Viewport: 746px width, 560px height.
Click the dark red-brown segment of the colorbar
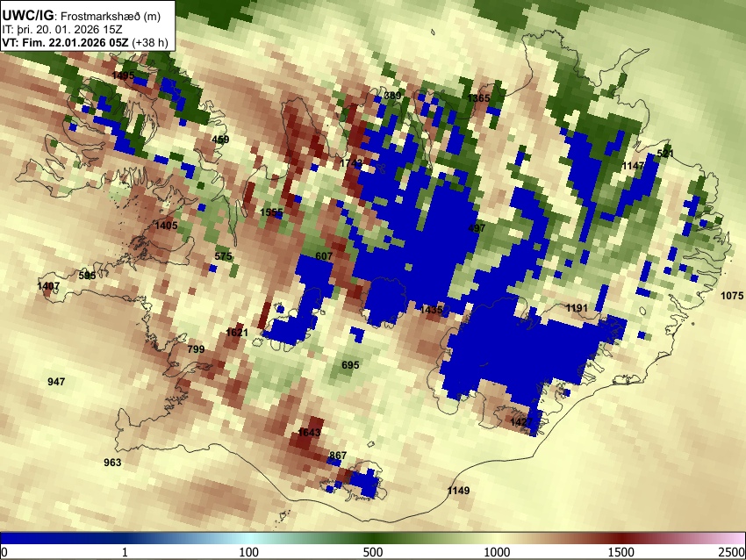click(621, 538)
